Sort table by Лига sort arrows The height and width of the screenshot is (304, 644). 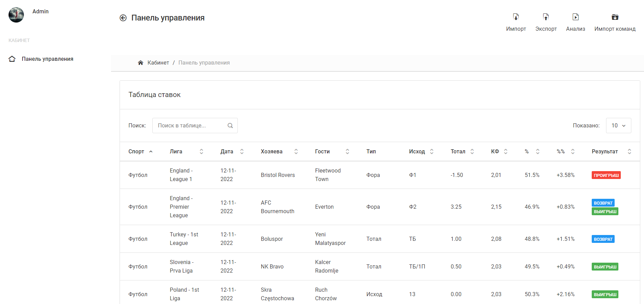(x=202, y=151)
